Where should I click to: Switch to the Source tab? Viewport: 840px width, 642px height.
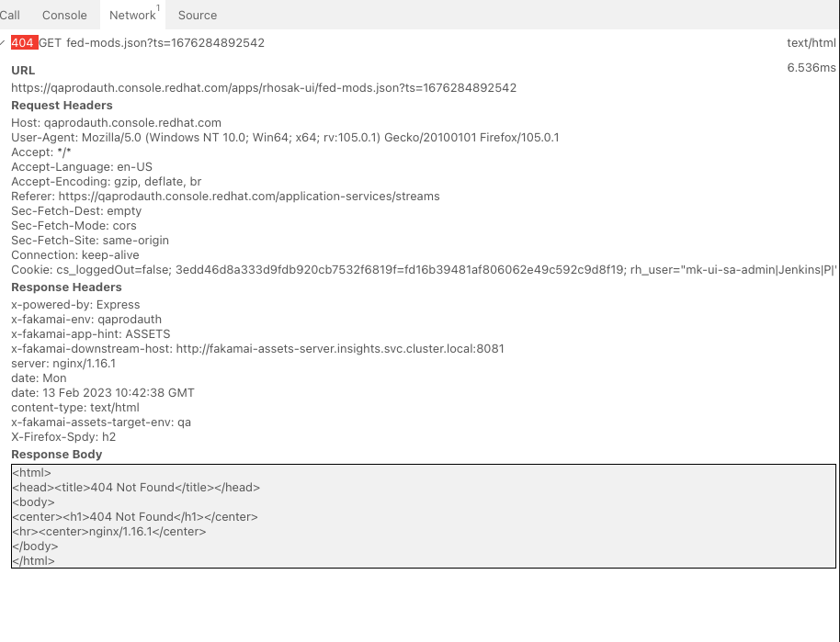[x=198, y=16]
